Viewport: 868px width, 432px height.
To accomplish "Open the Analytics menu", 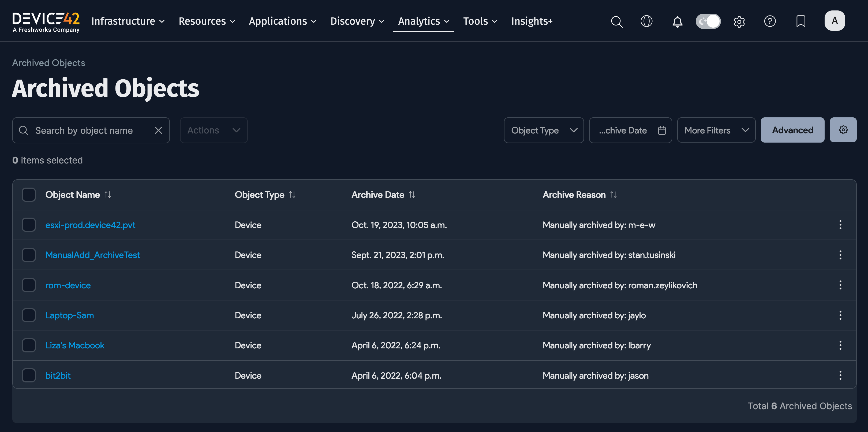I will [423, 21].
